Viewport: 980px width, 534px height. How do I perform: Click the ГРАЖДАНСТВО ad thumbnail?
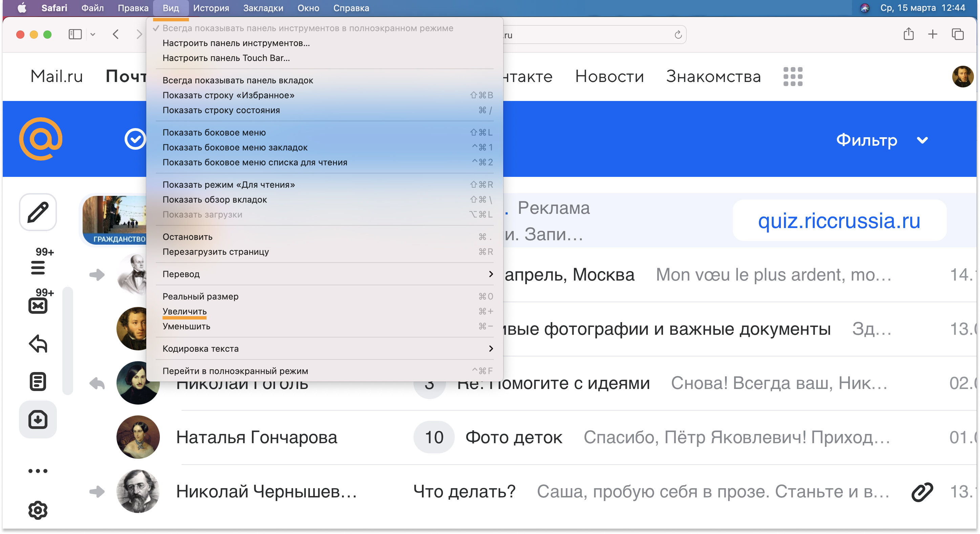tap(114, 220)
